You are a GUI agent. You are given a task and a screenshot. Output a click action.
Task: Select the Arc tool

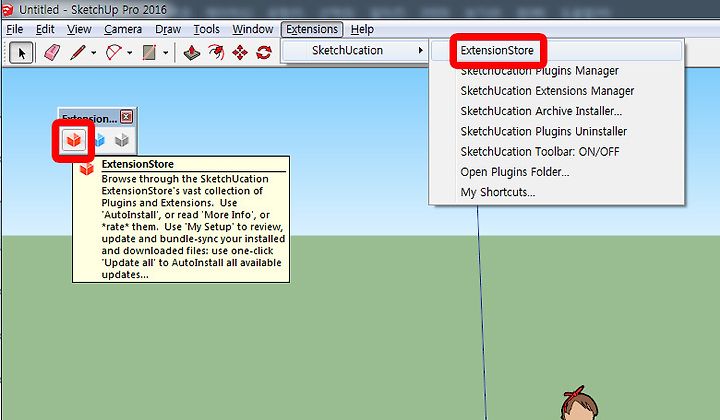click(x=113, y=52)
